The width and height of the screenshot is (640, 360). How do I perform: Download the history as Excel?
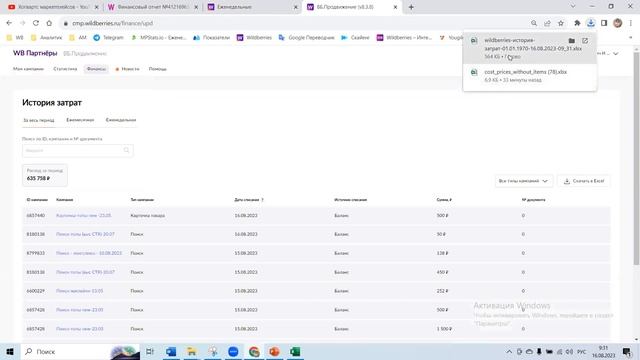tap(584, 181)
